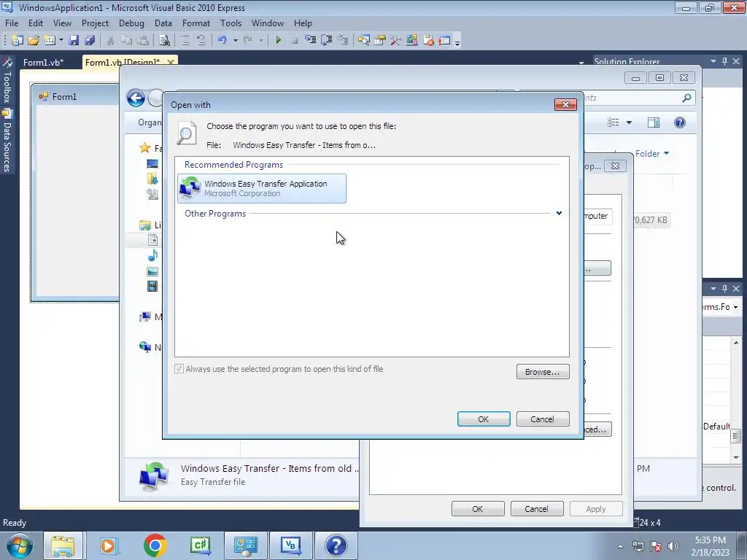Open the Tools menu

click(x=231, y=23)
